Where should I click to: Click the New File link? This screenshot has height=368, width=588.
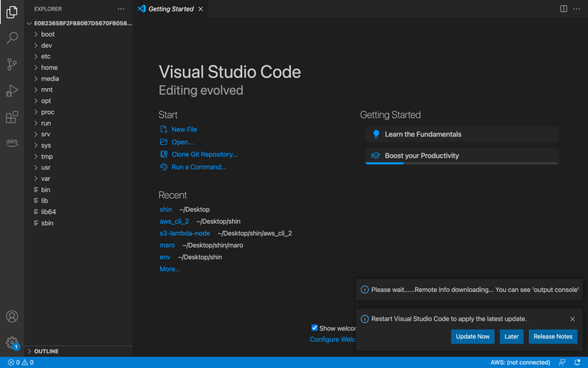184,129
